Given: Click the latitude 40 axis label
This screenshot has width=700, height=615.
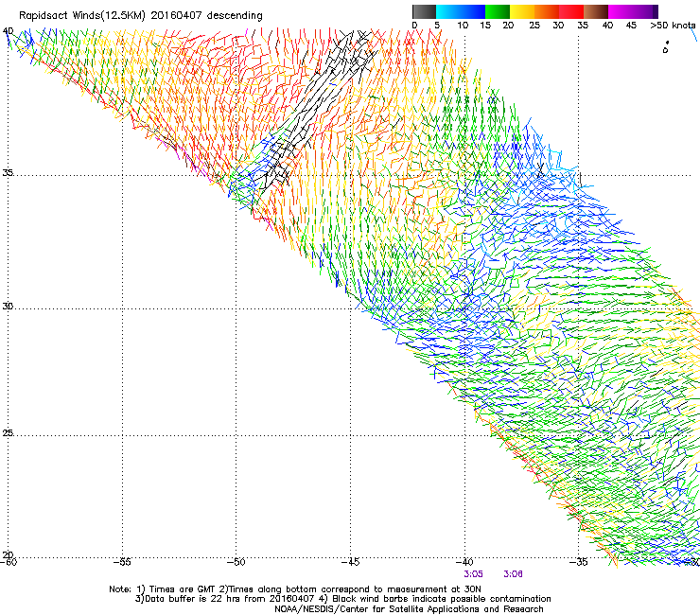Looking at the screenshot, I should point(8,31).
